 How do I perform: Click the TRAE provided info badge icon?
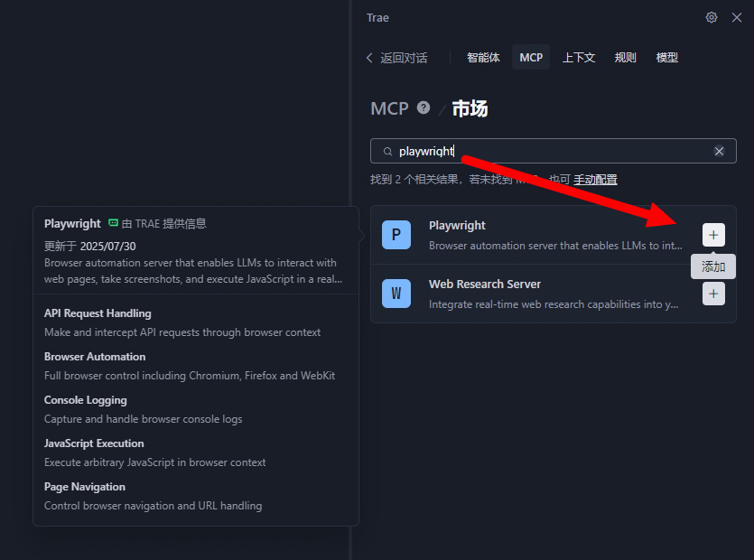click(x=113, y=223)
